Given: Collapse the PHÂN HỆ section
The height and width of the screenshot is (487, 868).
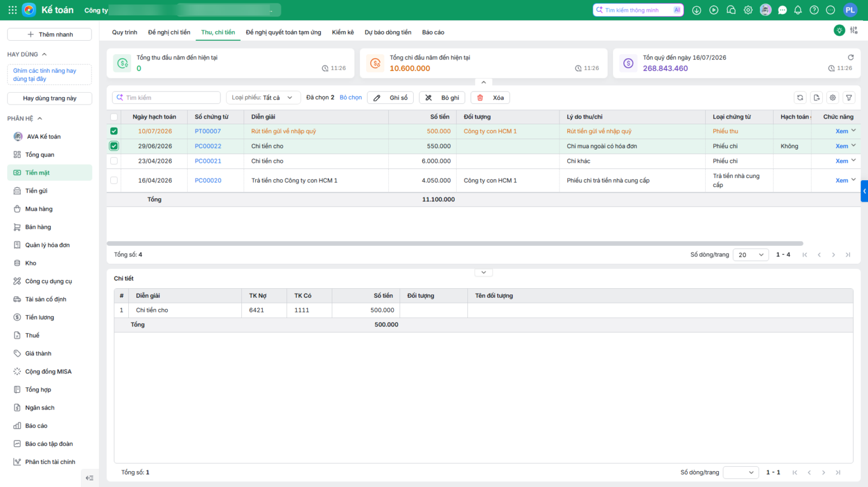Looking at the screenshot, I should [40, 119].
